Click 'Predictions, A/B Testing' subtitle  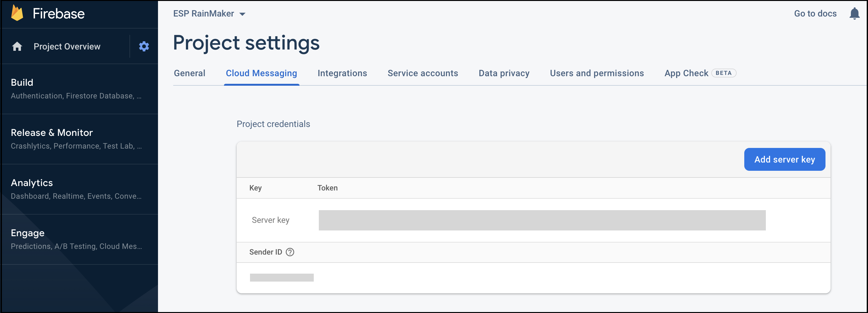[x=76, y=247]
